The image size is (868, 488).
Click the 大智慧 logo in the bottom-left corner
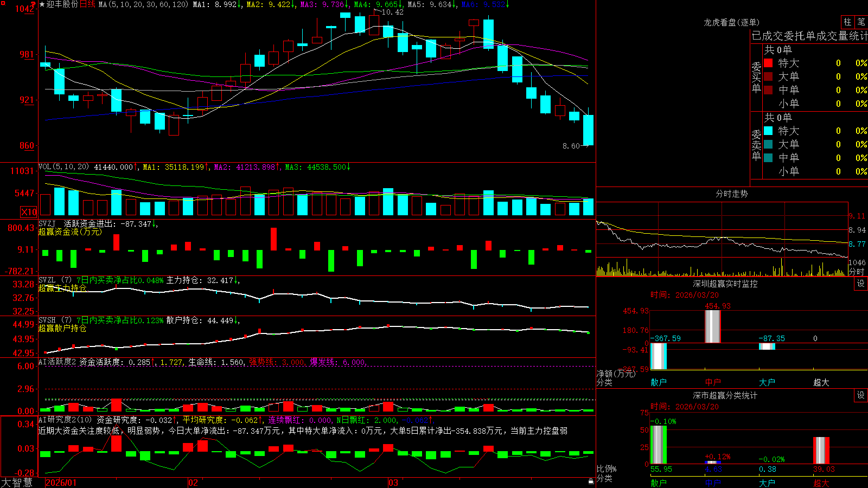17,483
